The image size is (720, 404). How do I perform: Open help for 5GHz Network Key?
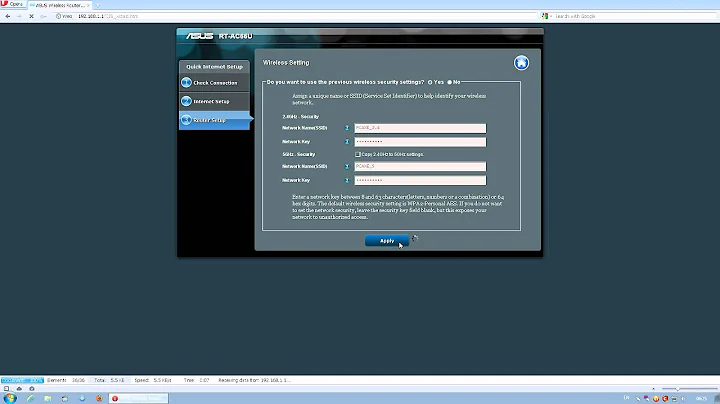click(x=347, y=180)
